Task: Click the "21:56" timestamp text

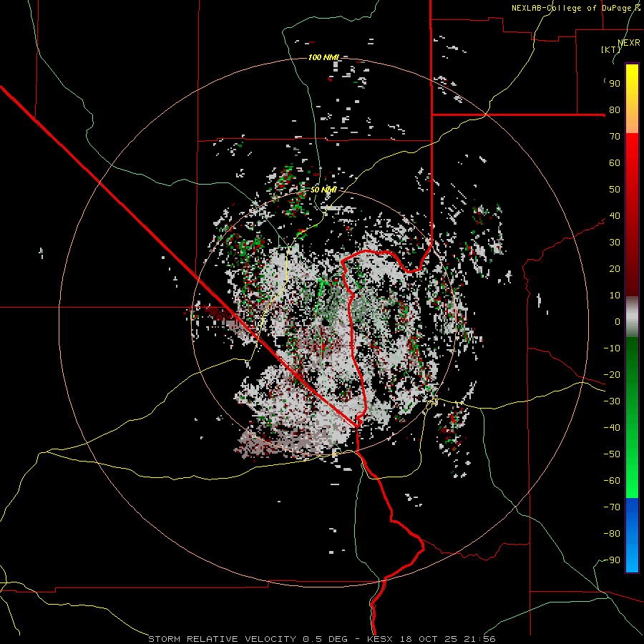Action: pyautogui.click(x=479, y=639)
